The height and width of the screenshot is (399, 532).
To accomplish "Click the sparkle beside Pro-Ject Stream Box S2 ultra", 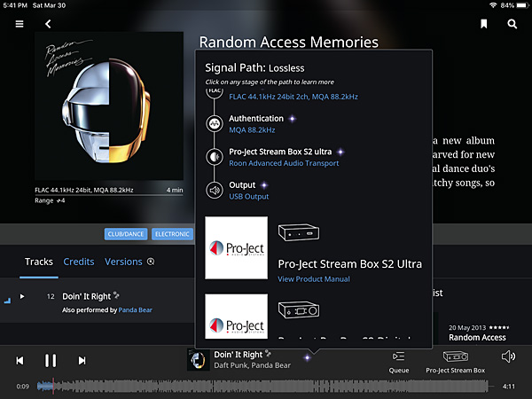I will (340, 152).
